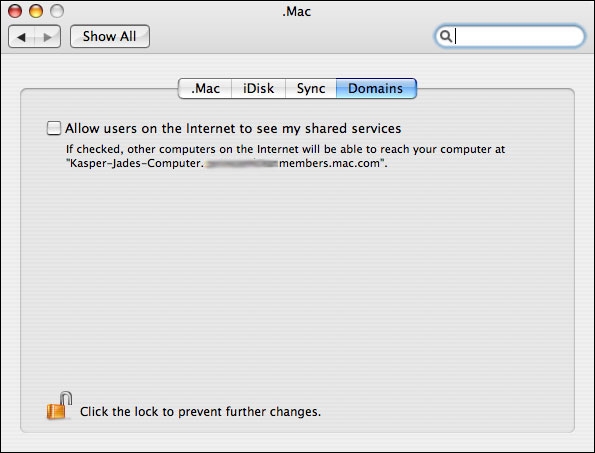595x453 pixels.
Task: Click the gray zoom window button
Action: click(x=57, y=11)
